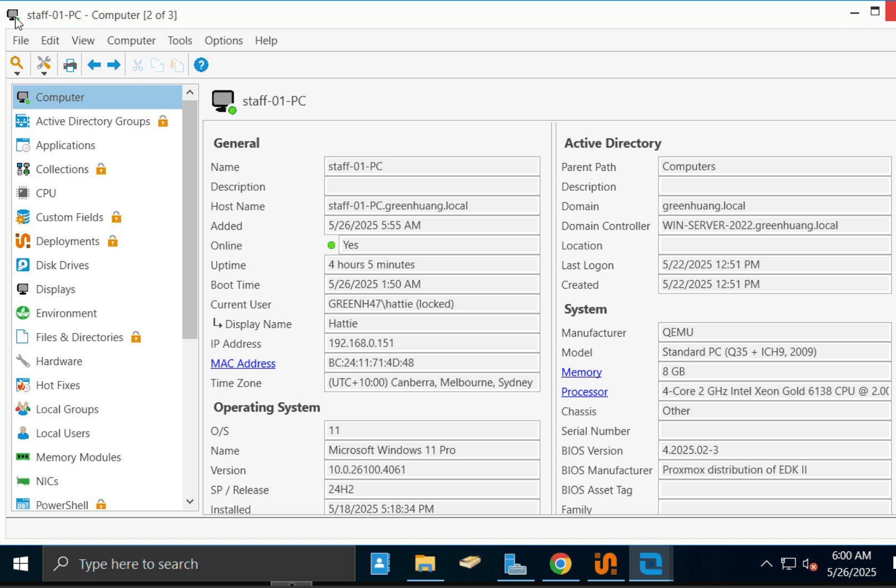Click the Paste toolbar icon
The height and width of the screenshot is (588, 896).
[177, 65]
